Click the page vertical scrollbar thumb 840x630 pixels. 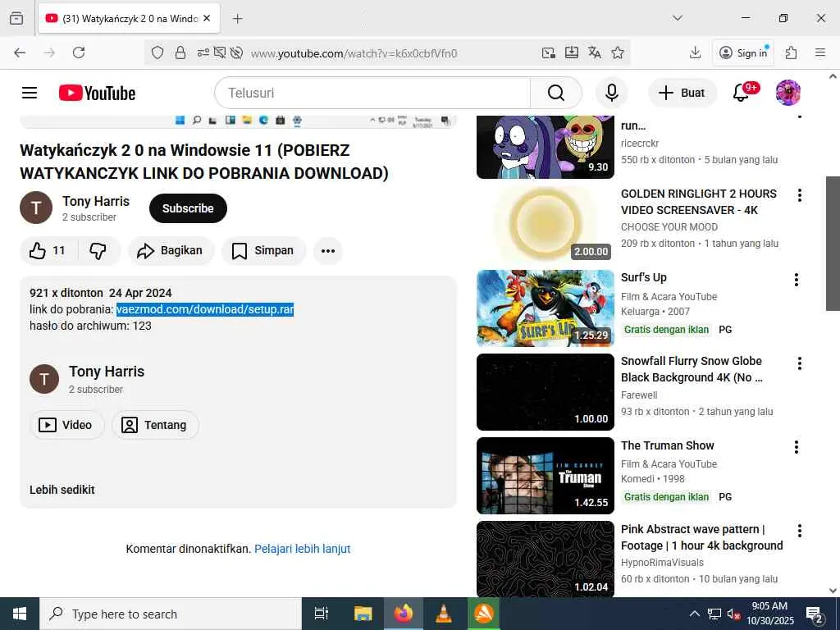[833, 243]
